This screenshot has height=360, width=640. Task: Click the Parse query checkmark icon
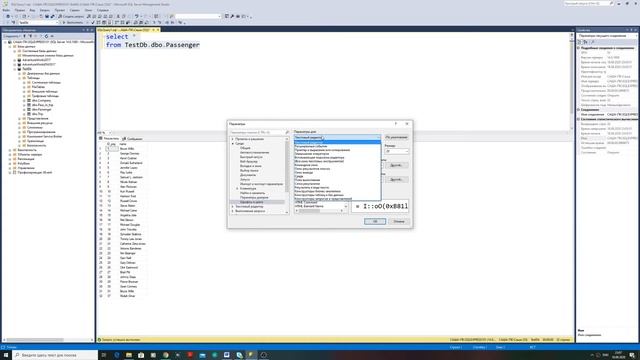(x=93, y=22)
